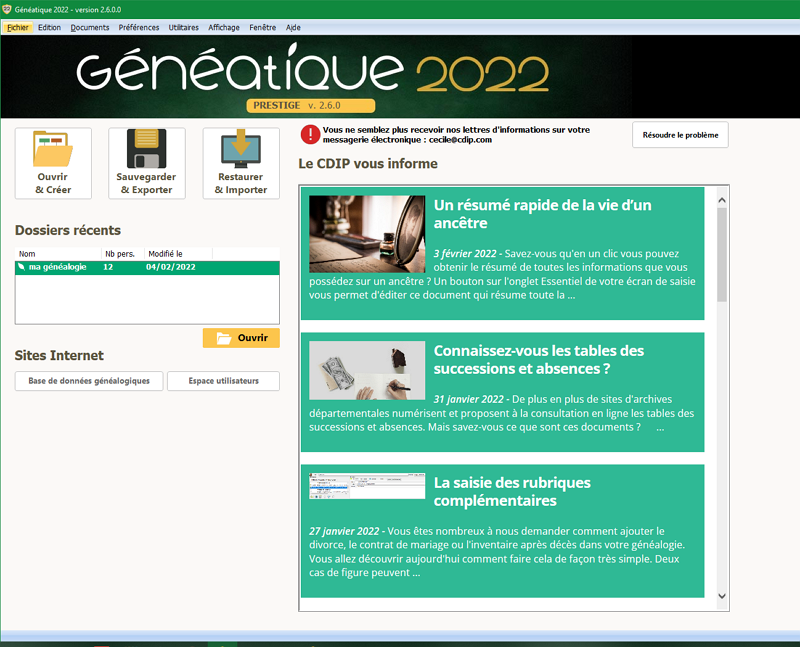Open Base de données généalogiques site
This screenshot has width=800, height=647.
[x=89, y=381]
